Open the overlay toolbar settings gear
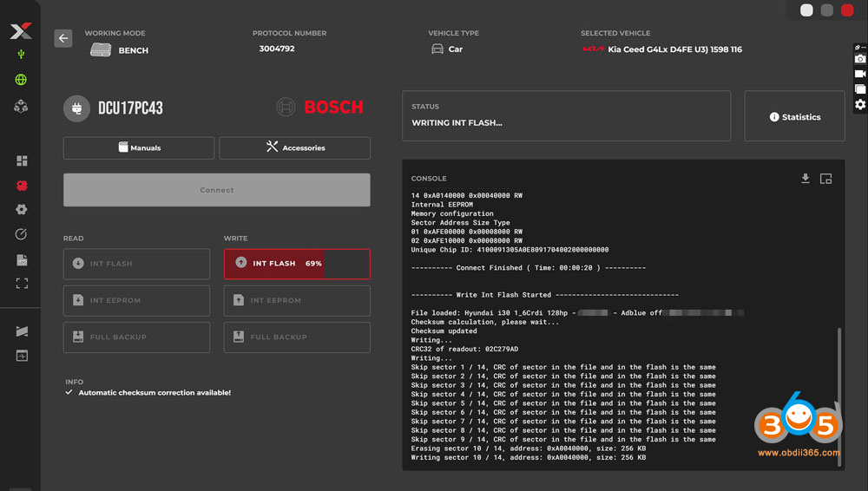The height and width of the screenshot is (491, 868). (859, 104)
